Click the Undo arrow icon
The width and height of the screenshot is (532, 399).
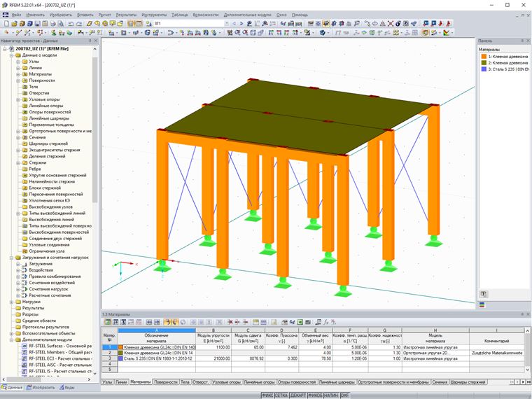(71, 23)
